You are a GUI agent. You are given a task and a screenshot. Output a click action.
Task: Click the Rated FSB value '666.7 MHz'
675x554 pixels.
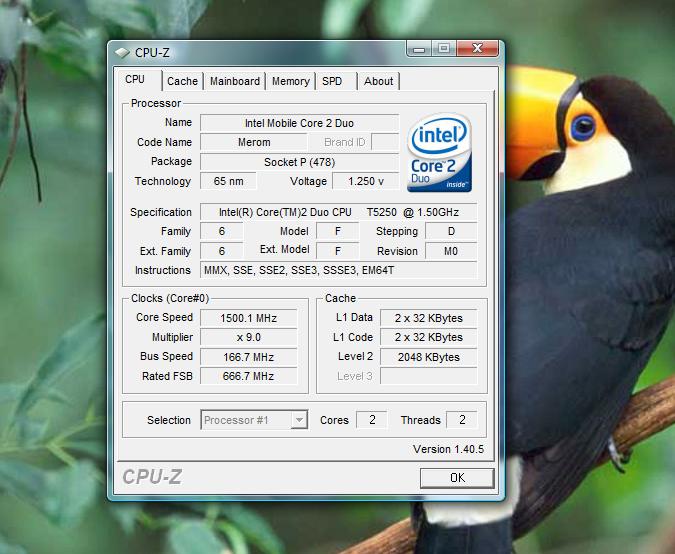248,376
